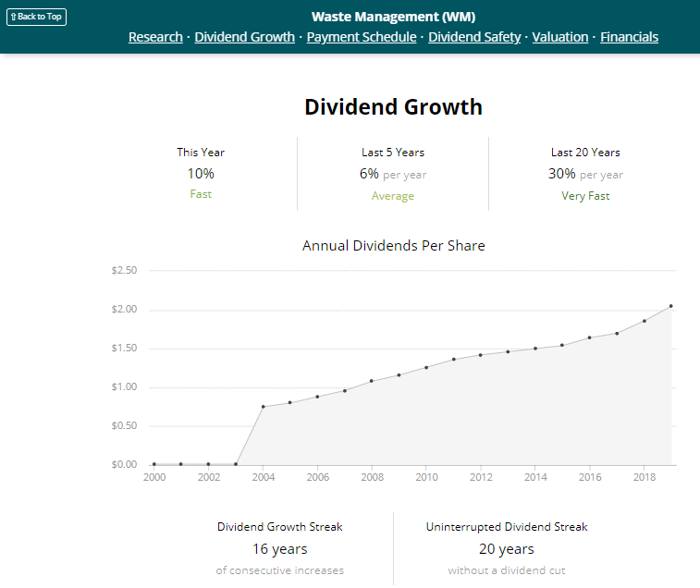Screen dimensions: 700x588
Task: Open the Valuation link
Action: point(560,37)
